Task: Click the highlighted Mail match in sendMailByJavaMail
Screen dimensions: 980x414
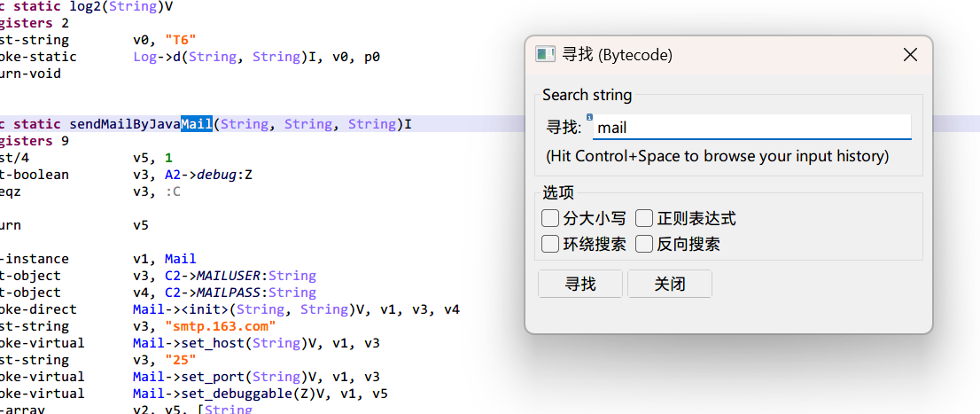Action: 196,124
